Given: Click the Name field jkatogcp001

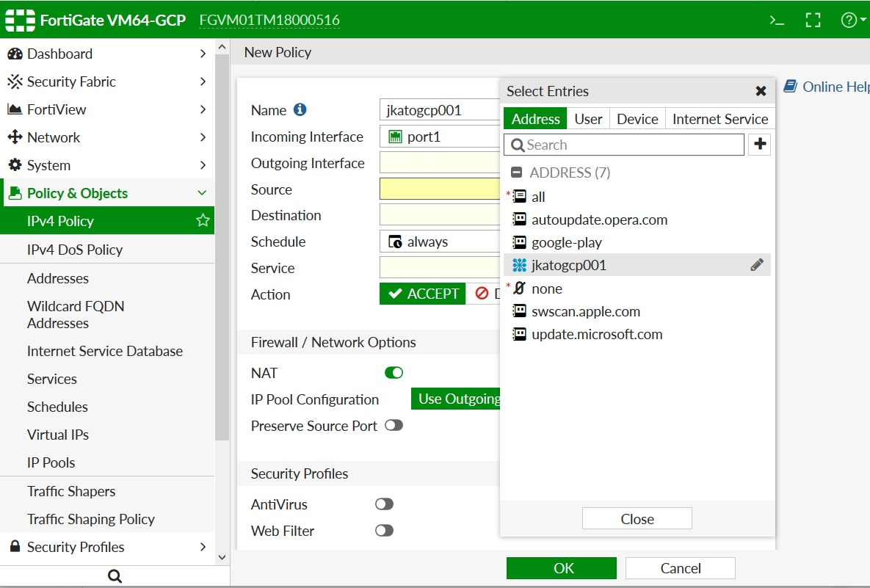Looking at the screenshot, I should [x=440, y=110].
